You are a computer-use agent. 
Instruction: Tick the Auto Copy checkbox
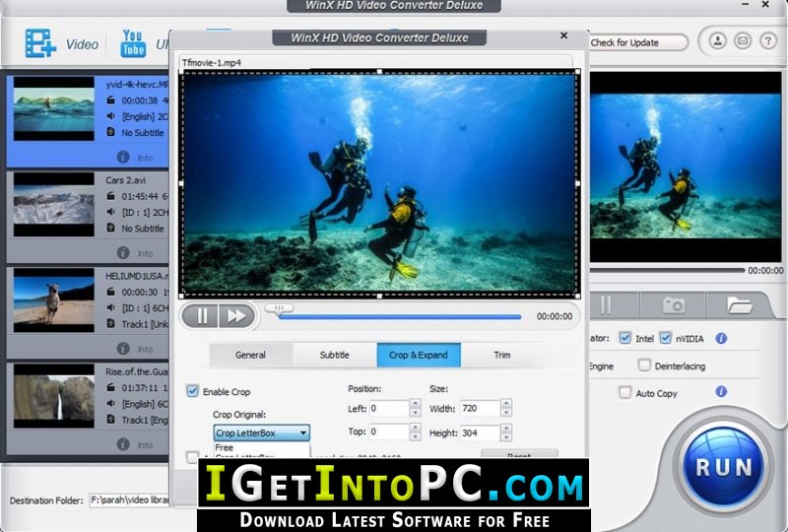tap(624, 392)
